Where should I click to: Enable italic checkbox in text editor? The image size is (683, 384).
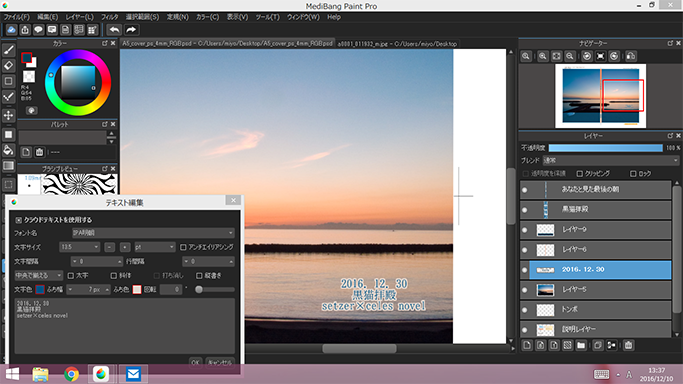(114, 276)
